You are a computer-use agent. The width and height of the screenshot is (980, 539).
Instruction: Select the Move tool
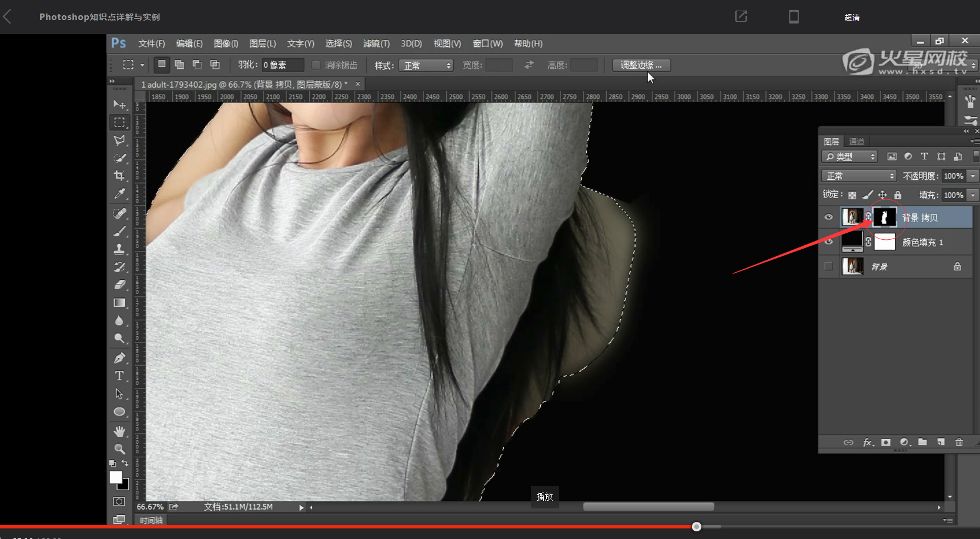pos(119,105)
